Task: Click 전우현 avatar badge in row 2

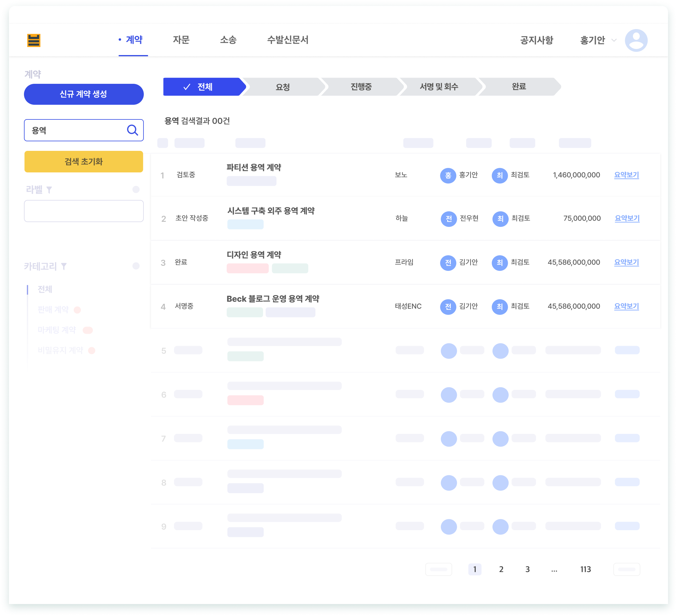Action: (x=448, y=219)
